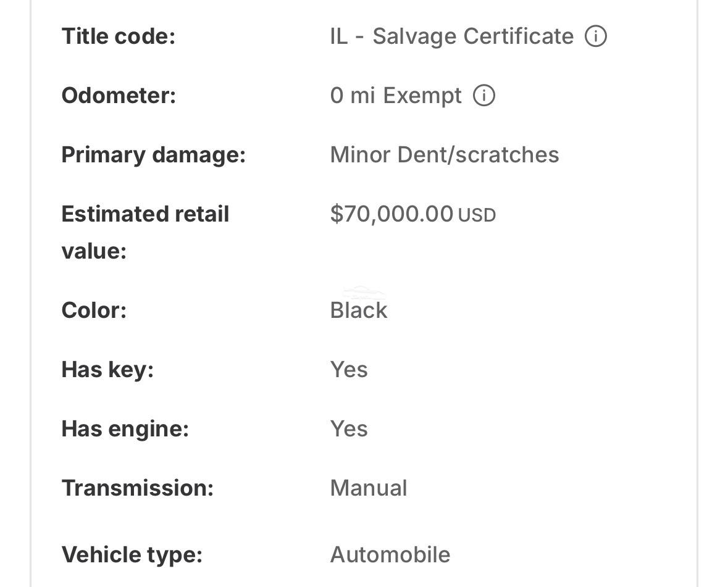This screenshot has height=587, width=728.
Task: Click the Estimated retail value label
Action: coord(145,233)
